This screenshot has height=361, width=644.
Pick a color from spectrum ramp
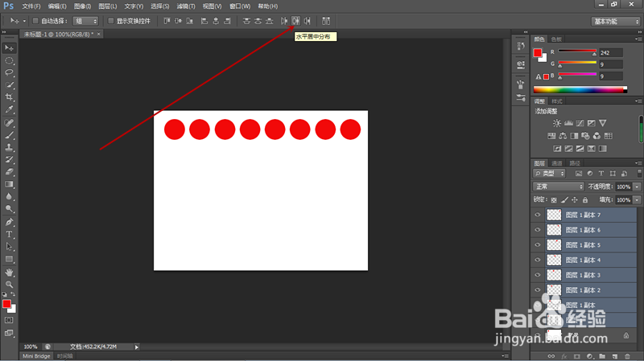580,89
